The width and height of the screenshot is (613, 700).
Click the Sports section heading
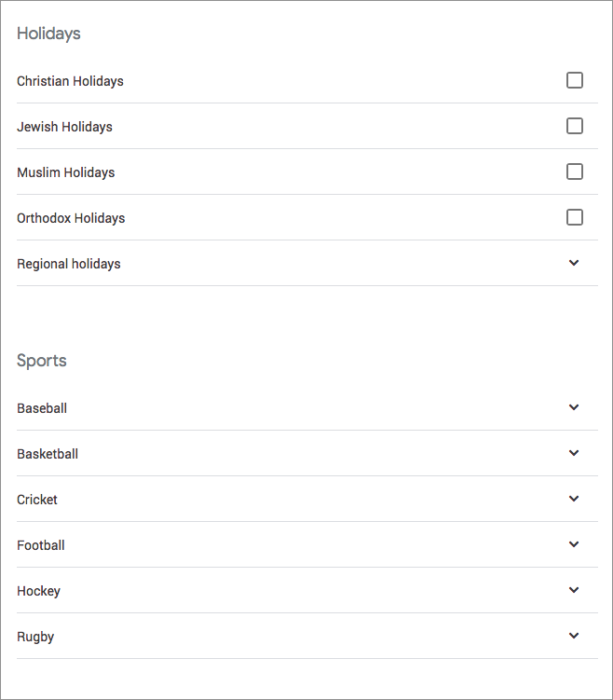pyautogui.click(x=42, y=361)
